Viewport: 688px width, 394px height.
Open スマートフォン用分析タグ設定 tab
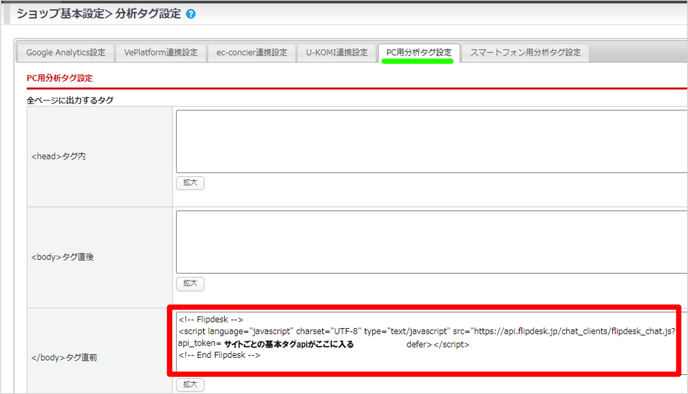pyautogui.click(x=525, y=53)
